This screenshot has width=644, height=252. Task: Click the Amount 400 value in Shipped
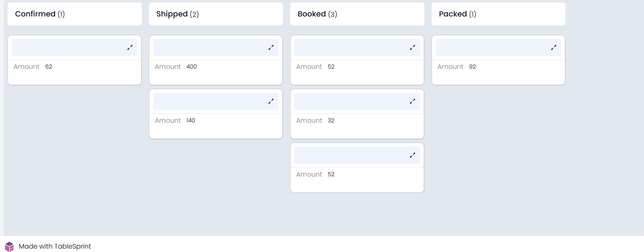[191, 67]
